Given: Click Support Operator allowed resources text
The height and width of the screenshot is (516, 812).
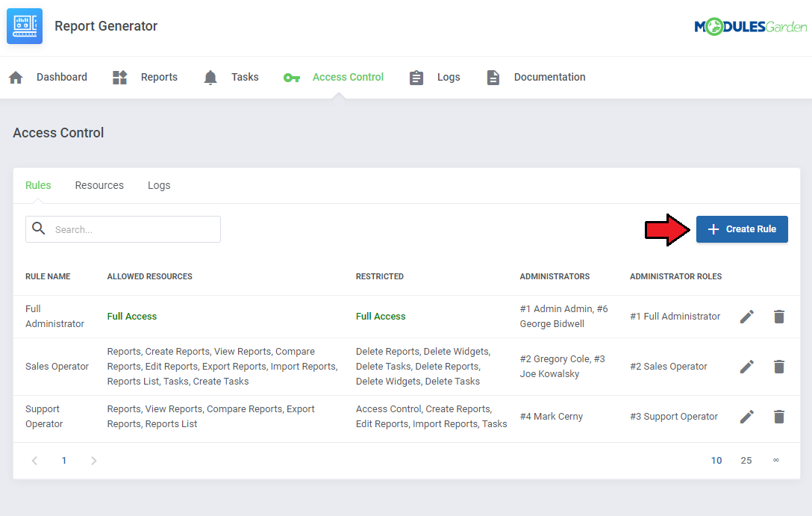Looking at the screenshot, I should pyautogui.click(x=210, y=417).
